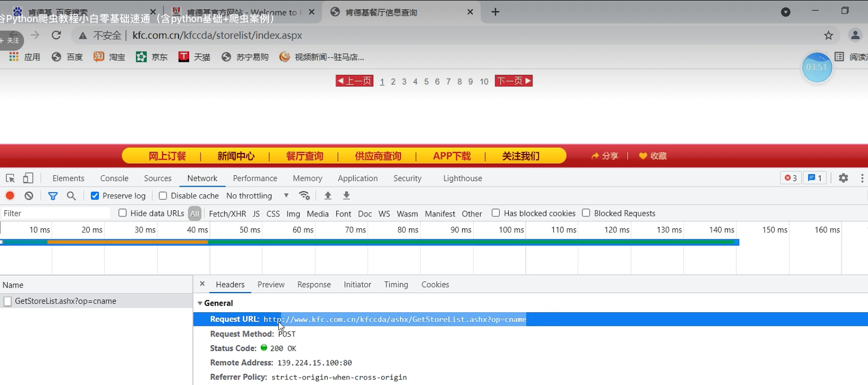Open DevTools more options menu

click(x=862, y=178)
